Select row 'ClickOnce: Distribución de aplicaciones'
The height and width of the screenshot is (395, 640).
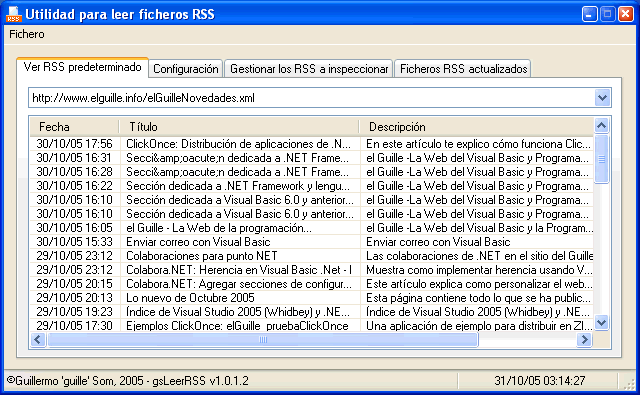(x=311, y=144)
